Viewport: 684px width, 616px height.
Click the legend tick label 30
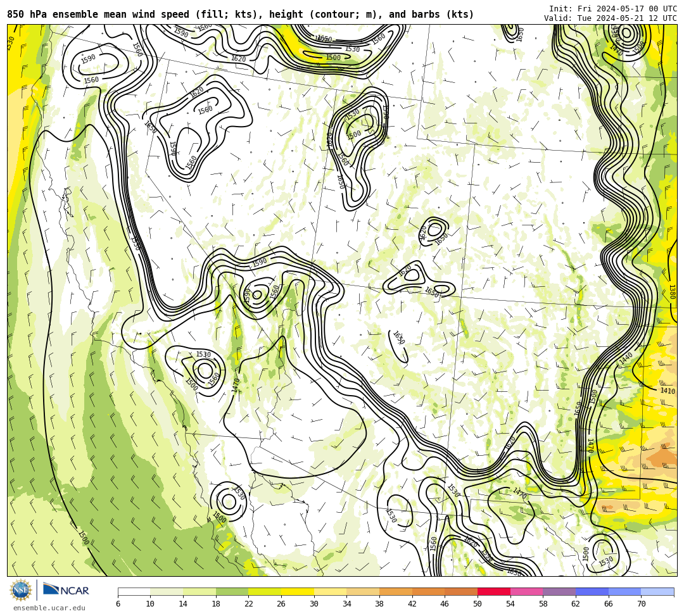[314, 604]
